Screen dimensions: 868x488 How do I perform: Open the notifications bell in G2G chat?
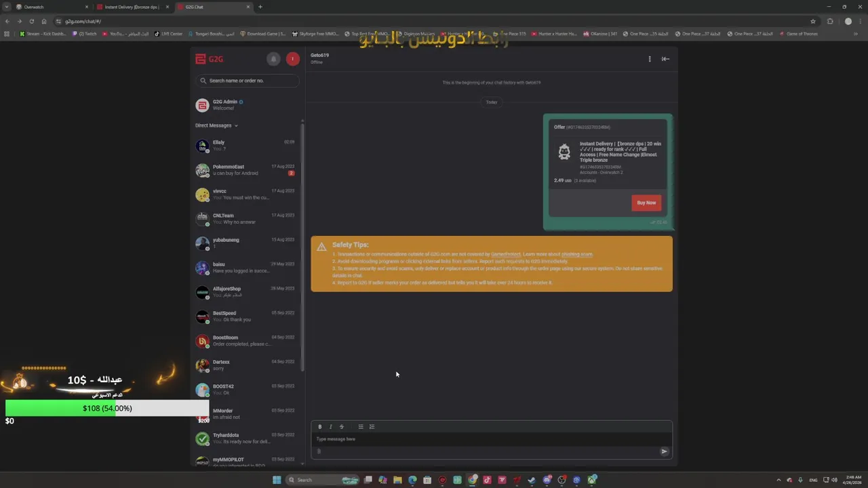tap(273, 59)
